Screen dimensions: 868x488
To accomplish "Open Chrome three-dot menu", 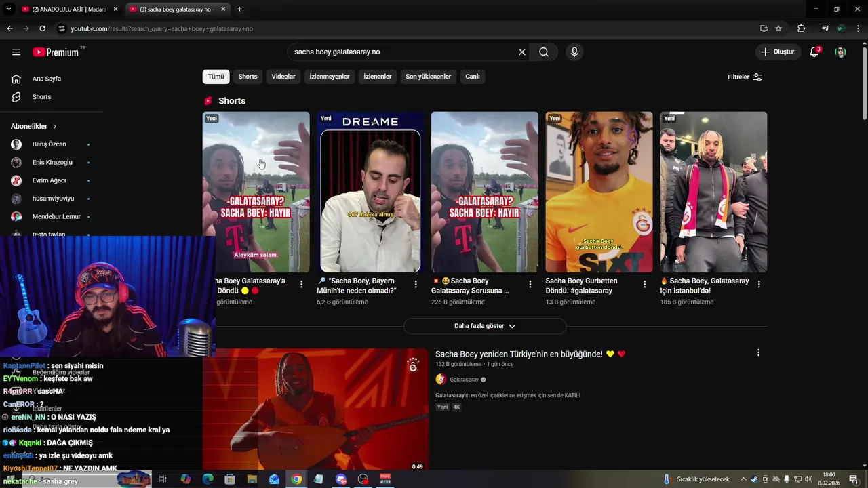I will [x=857, y=28].
